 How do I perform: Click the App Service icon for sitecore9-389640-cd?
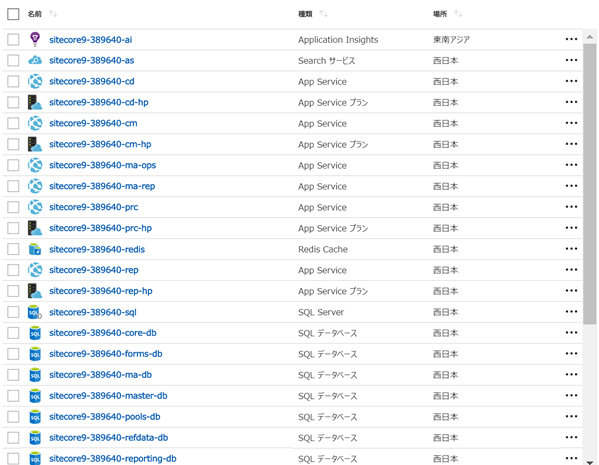click(x=35, y=81)
